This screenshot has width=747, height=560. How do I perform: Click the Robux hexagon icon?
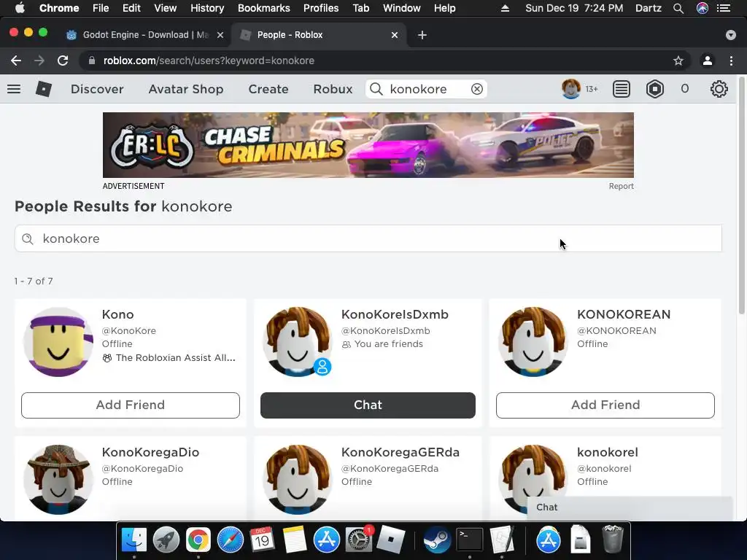[x=655, y=89]
